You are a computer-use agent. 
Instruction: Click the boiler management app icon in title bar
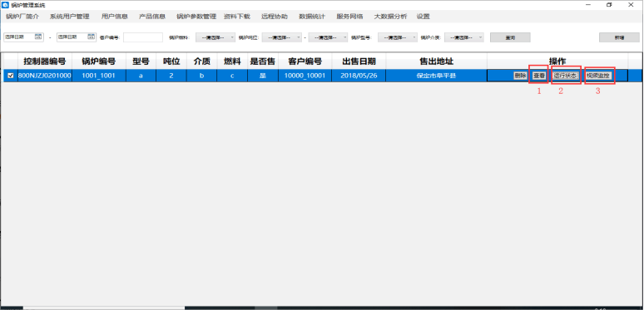[x=5, y=5]
